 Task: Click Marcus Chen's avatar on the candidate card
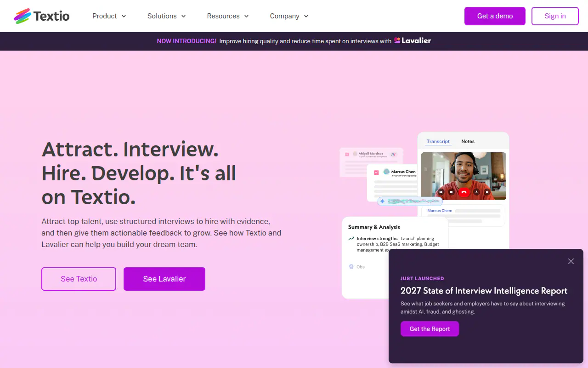point(386,172)
